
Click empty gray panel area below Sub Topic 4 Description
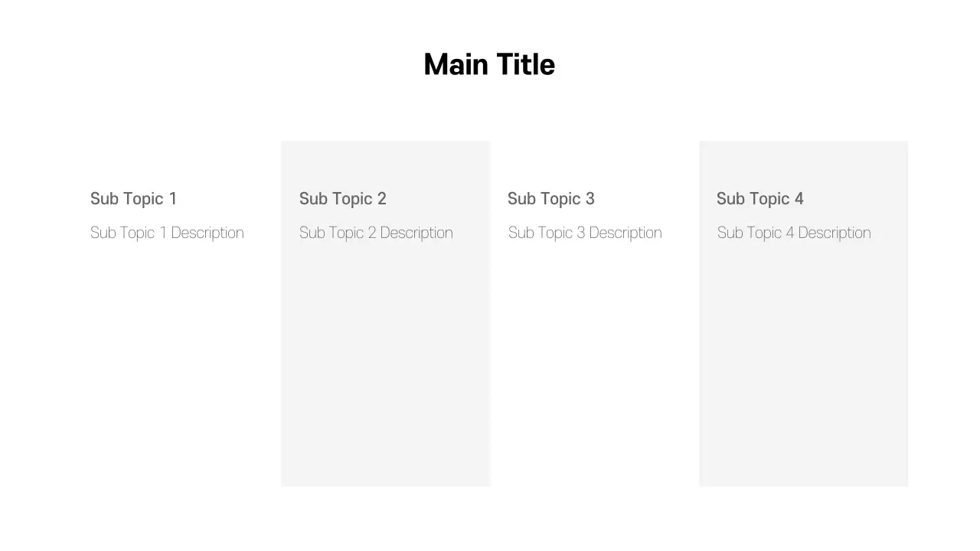(803, 367)
